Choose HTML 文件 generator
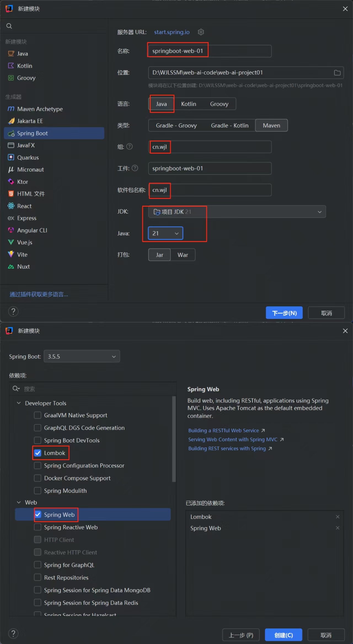This screenshot has height=644, width=353. tap(55, 194)
